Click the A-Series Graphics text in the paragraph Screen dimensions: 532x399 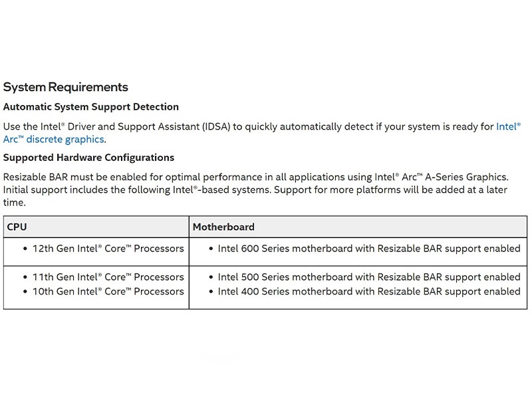[x=468, y=177]
